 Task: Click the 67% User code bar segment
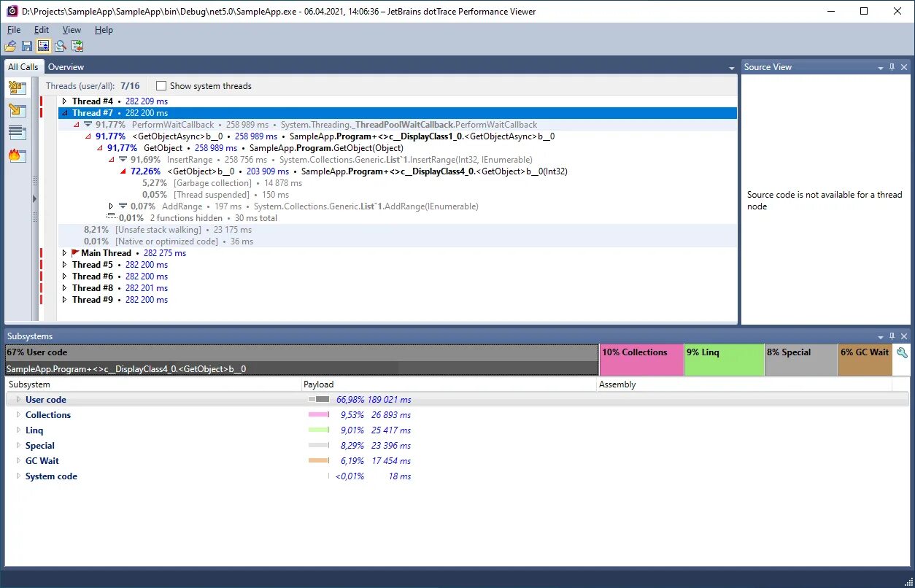pos(302,360)
